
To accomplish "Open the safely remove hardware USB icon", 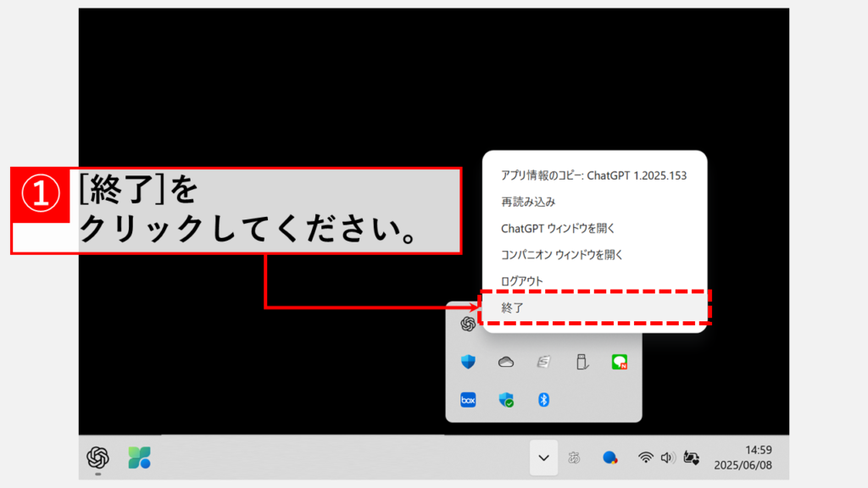I will 581,362.
